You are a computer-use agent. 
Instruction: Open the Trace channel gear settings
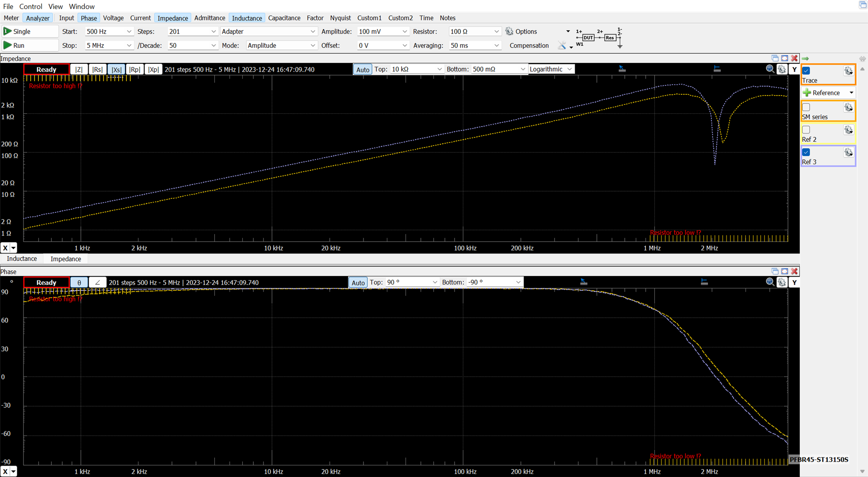tap(848, 71)
